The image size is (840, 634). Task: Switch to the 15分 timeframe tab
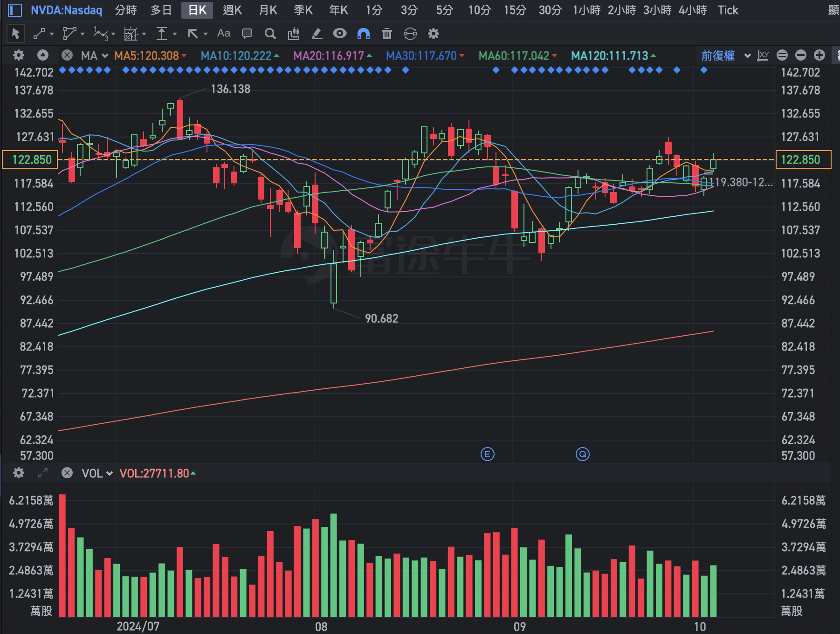(515, 10)
